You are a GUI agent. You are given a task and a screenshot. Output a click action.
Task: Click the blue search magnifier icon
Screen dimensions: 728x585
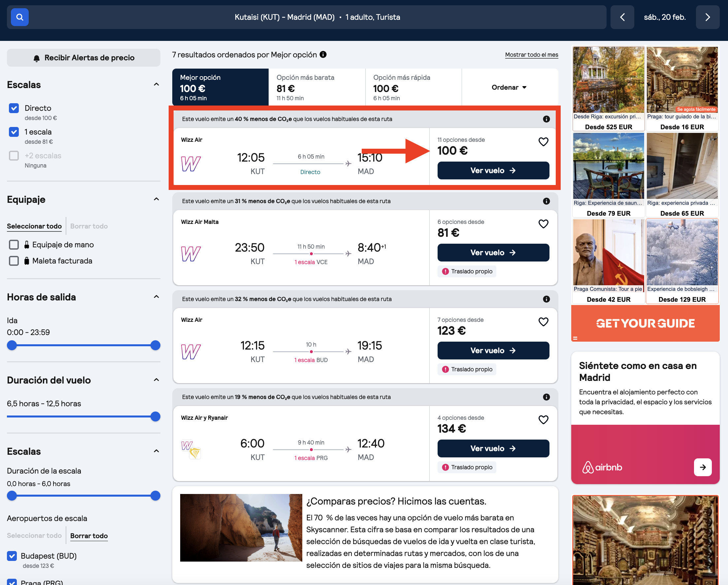(x=19, y=17)
